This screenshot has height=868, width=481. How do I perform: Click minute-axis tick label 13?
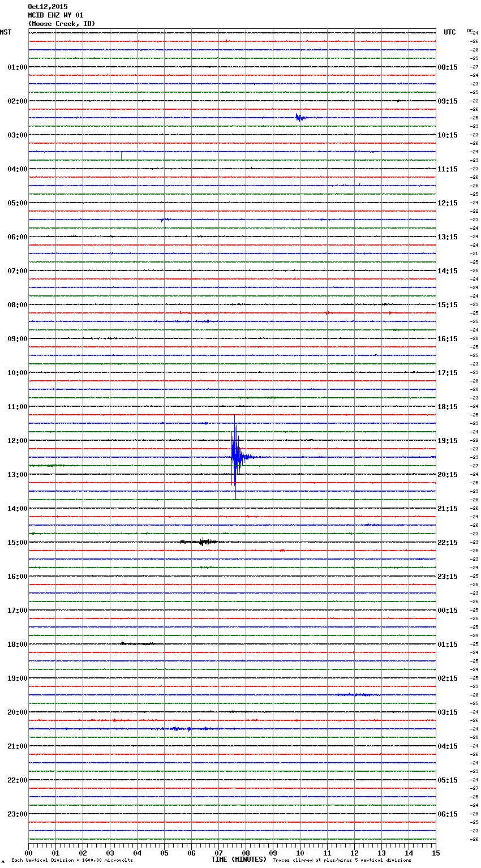382,853
